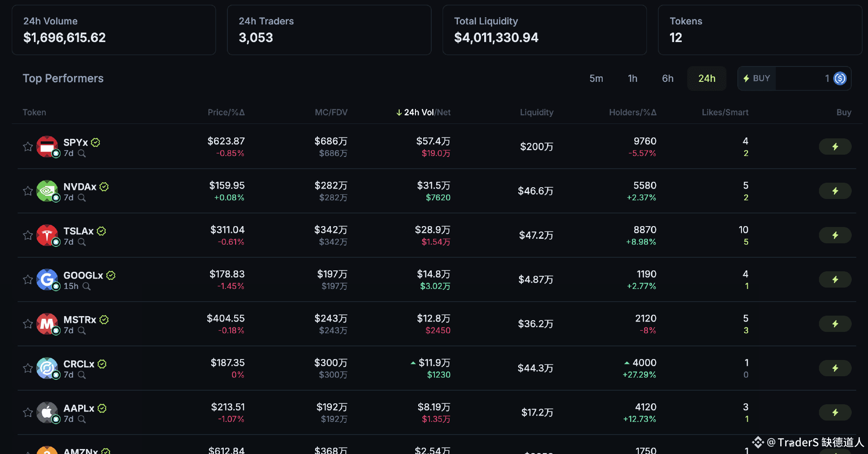The width and height of the screenshot is (868, 454).
Task: Quick buy MSTRx with lightning button
Action: tap(835, 324)
